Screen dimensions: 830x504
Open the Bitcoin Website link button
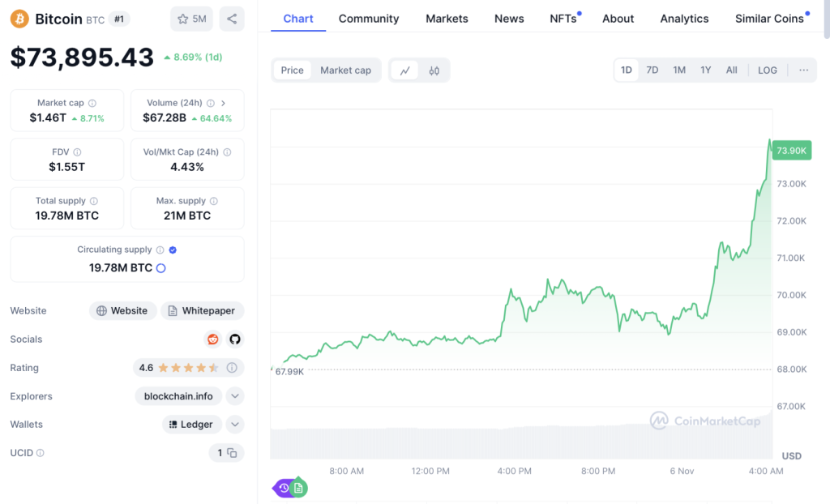[x=123, y=311]
